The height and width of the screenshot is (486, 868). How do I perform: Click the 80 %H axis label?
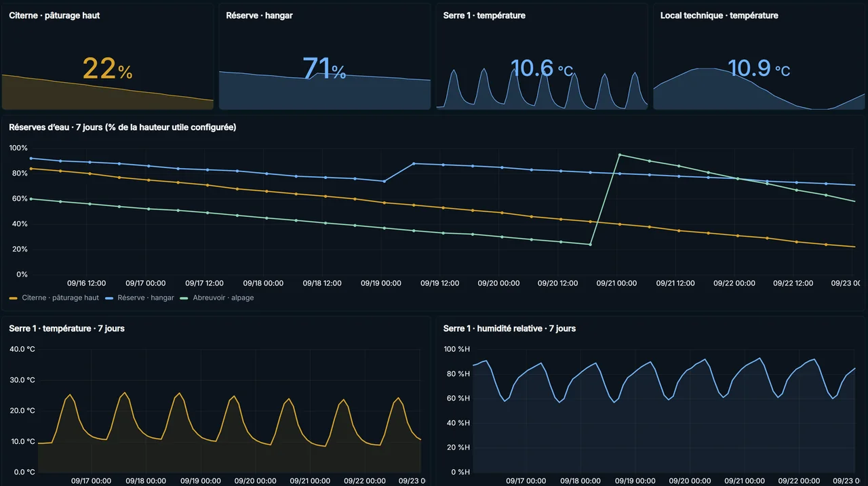click(458, 373)
